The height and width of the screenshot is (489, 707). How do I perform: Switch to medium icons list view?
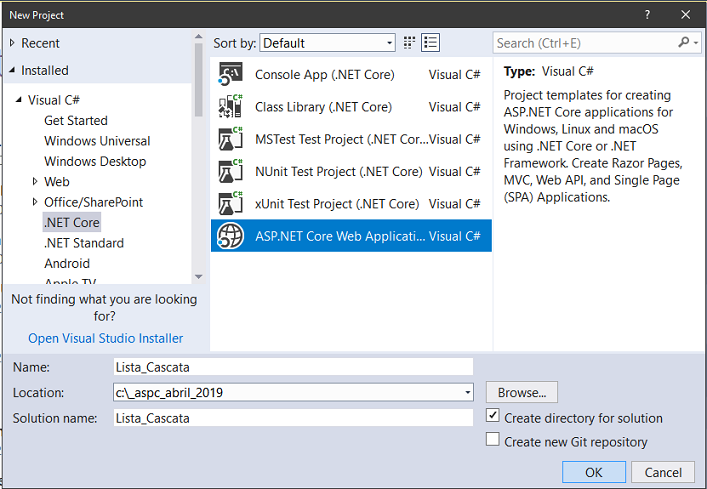pos(431,43)
